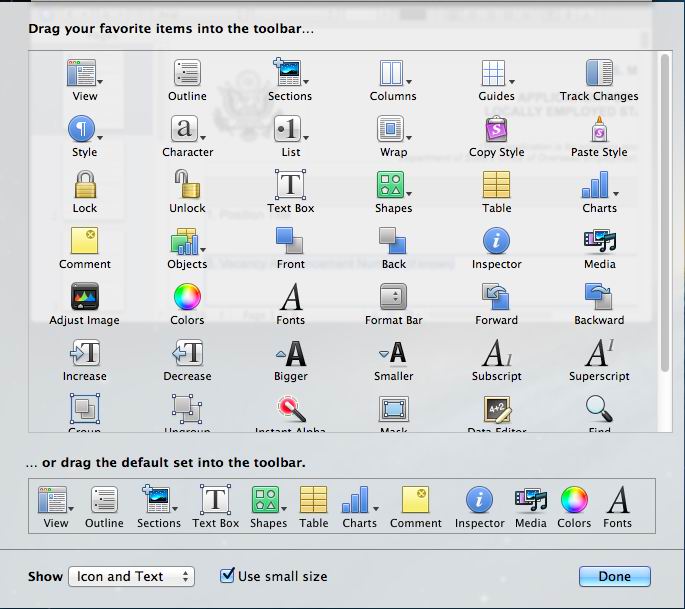The height and width of the screenshot is (609, 685).
Task: Select the Superscript icon
Action: 600,352
